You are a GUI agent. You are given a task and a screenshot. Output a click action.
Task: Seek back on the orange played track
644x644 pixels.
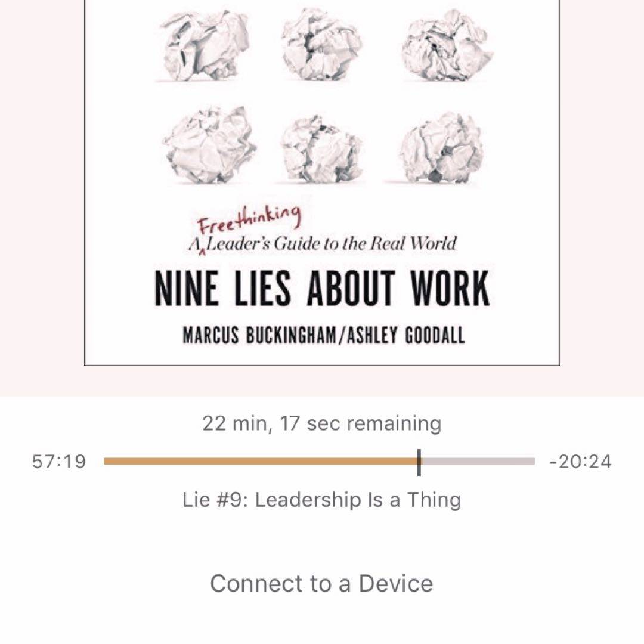point(261,461)
